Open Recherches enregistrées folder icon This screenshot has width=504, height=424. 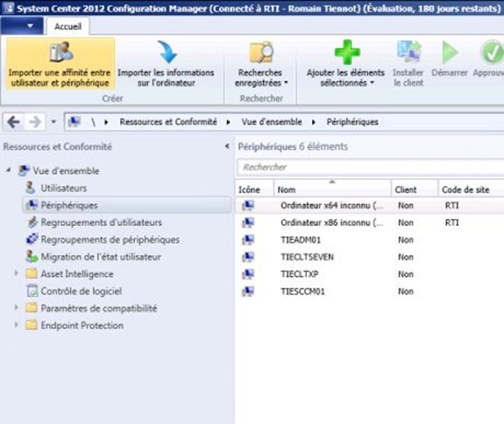(262, 52)
